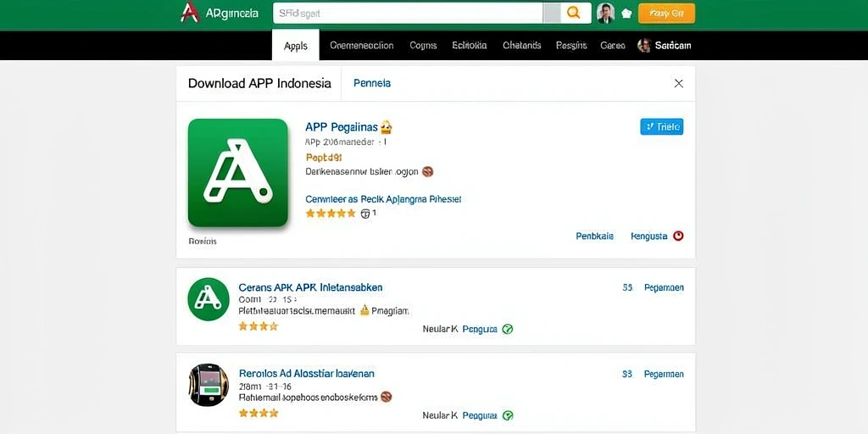Screen dimensions: 868x434
Task: Click the five-star rating of APP Pegalinas
Action: click(x=331, y=213)
